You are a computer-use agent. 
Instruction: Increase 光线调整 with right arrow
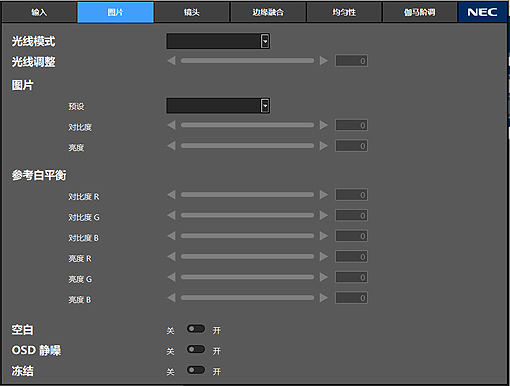click(324, 61)
